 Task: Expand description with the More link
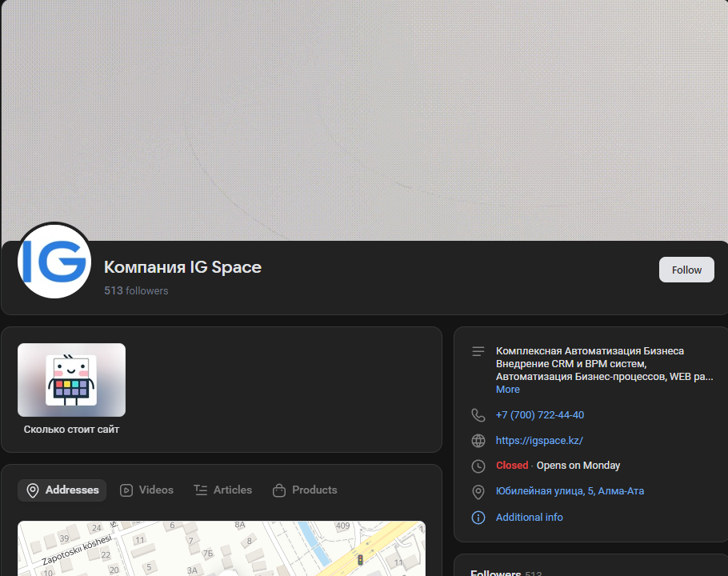507,390
